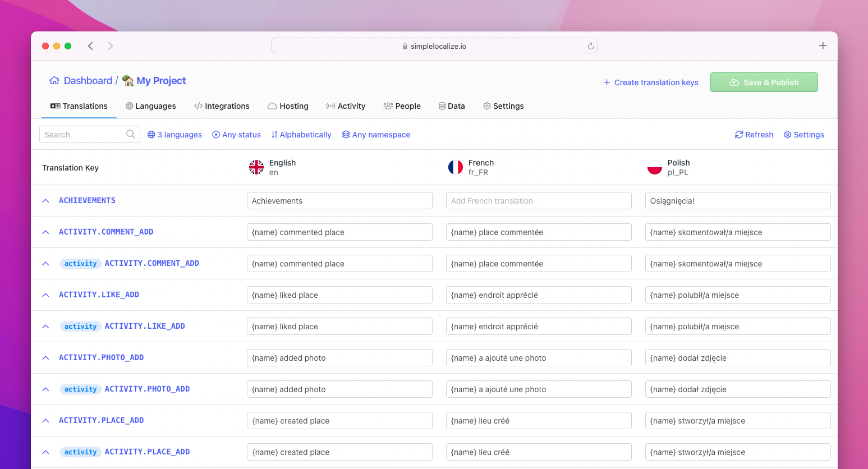Edit the Polish Osiągnięcia! translation field
This screenshot has width=868, height=469.
(738, 201)
